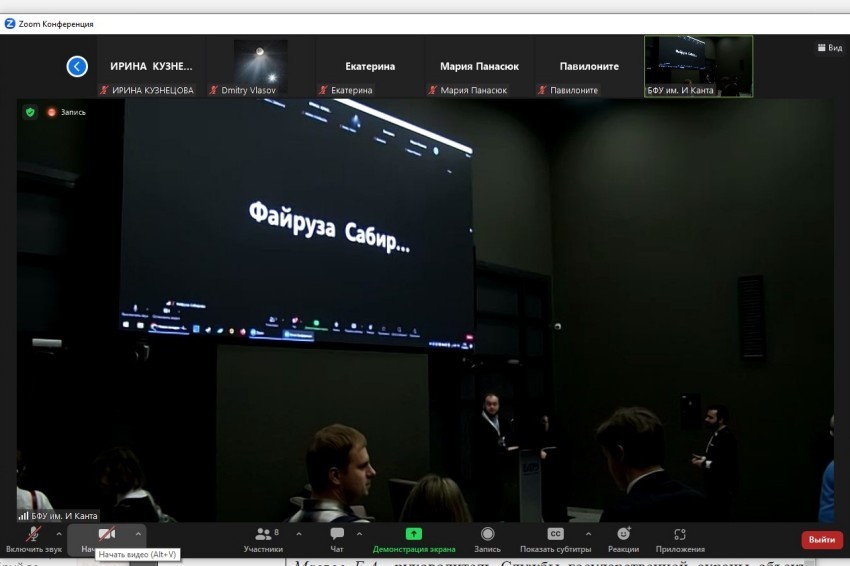Image resolution: width=850 pixels, height=566 pixels.
Task: Unmute the microphone with Включить звук
Action: [x=32, y=538]
